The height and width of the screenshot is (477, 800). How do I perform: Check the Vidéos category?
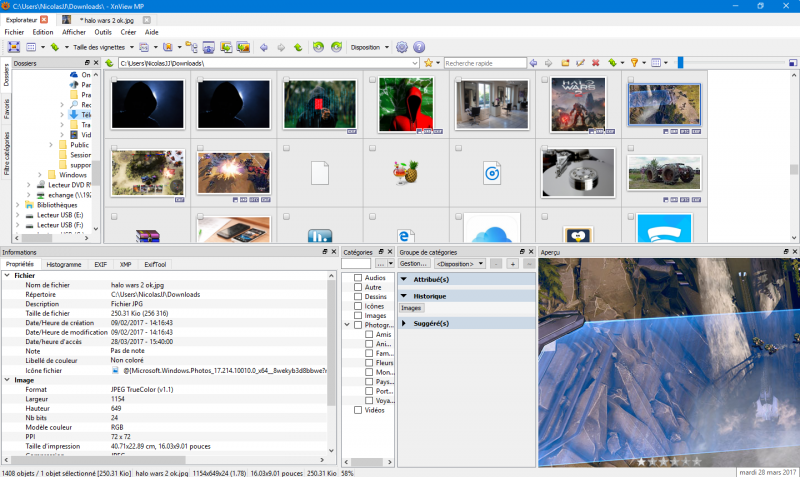point(358,410)
